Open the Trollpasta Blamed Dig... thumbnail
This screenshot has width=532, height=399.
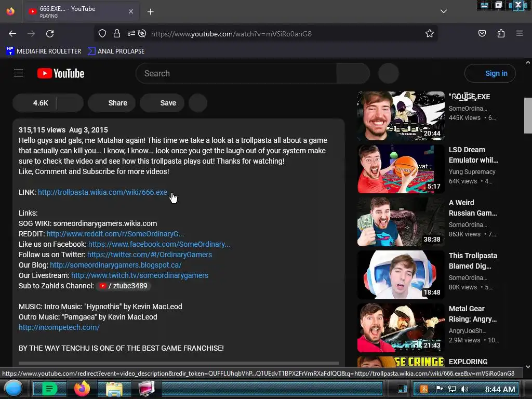[401, 274]
